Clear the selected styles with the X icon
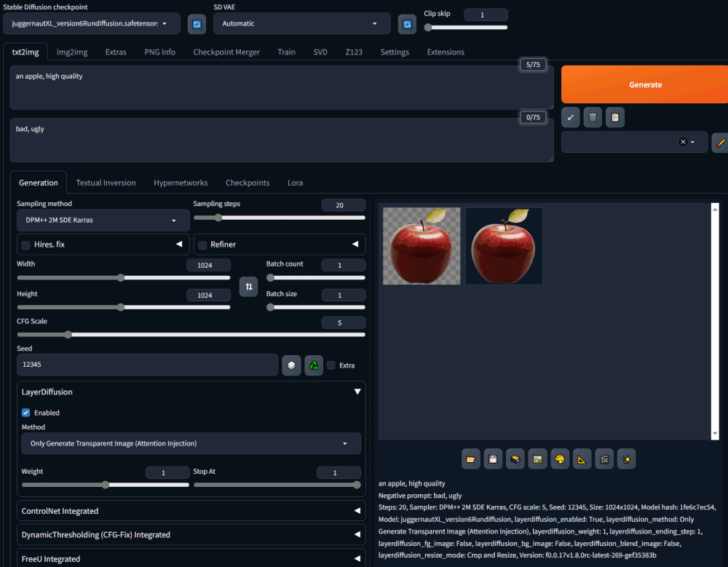This screenshot has height=567, width=728. (x=683, y=142)
